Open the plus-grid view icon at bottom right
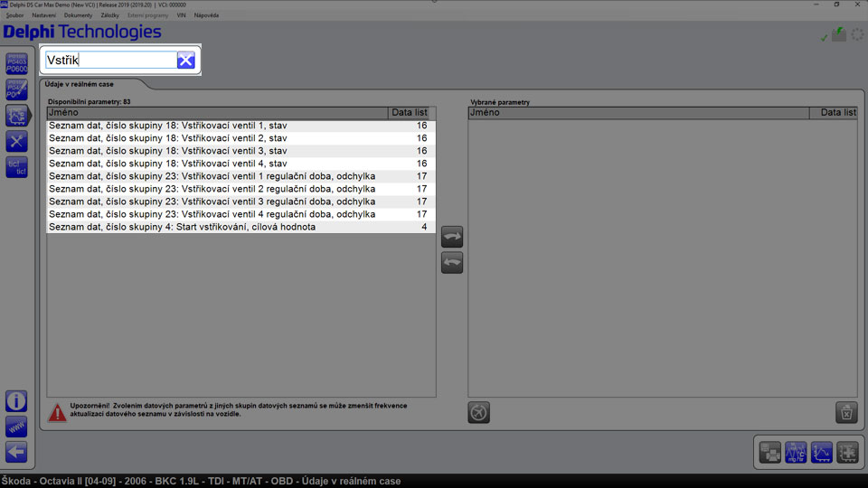The image size is (868, 488). click(847, 452)
